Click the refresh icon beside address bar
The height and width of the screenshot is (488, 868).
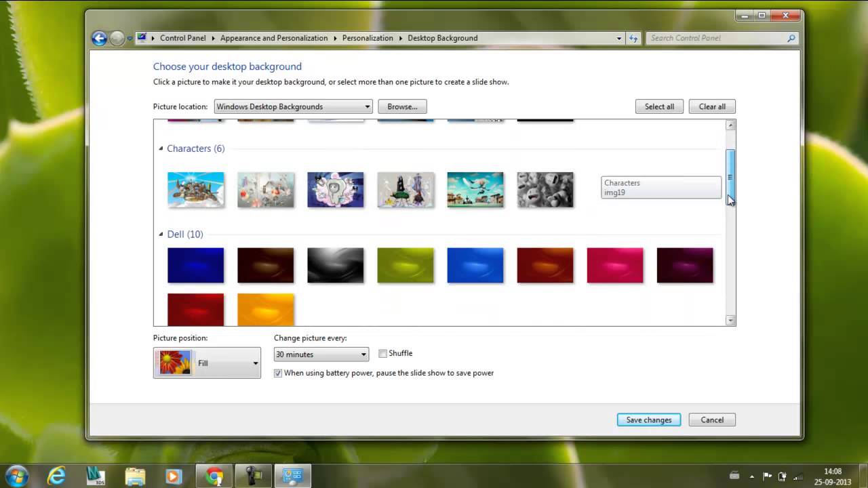coord(634,39)
